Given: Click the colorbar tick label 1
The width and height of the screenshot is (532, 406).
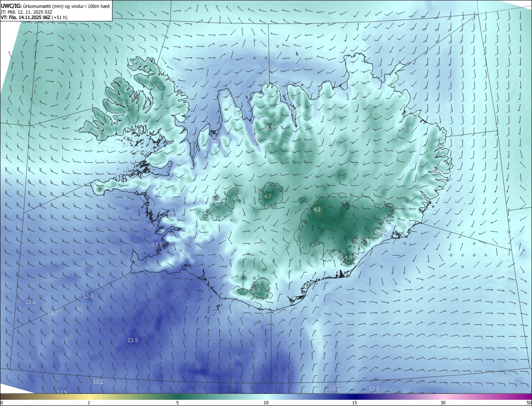Looking at the screenshot, I should click(x=89, y=403).
